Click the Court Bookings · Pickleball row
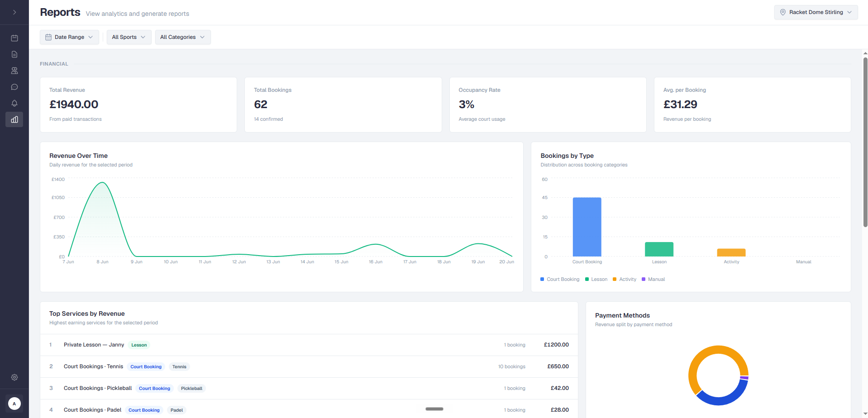 pos(309,388)
